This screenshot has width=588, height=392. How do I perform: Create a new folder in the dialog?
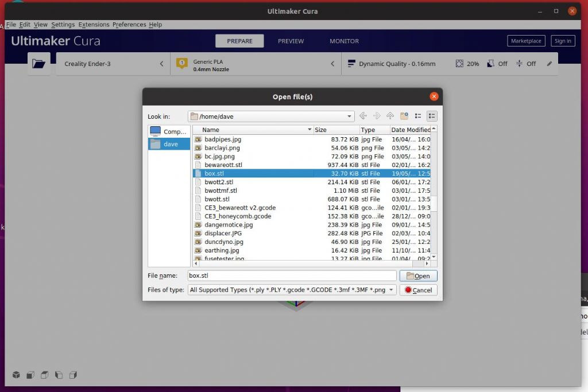tap(404, 116)
